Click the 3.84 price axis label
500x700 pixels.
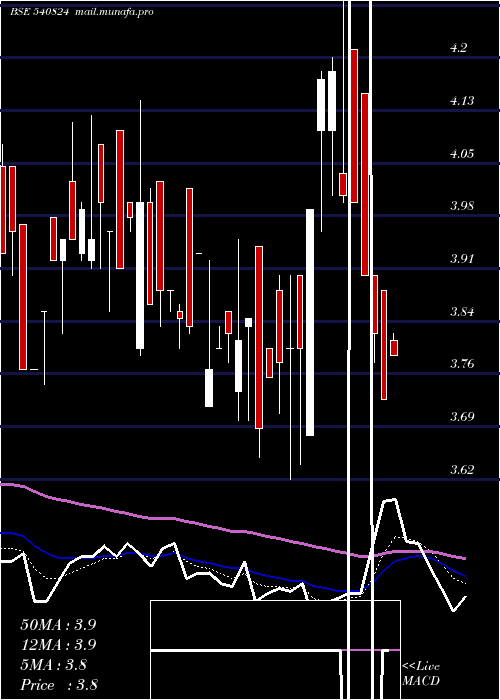pos(462,311)
